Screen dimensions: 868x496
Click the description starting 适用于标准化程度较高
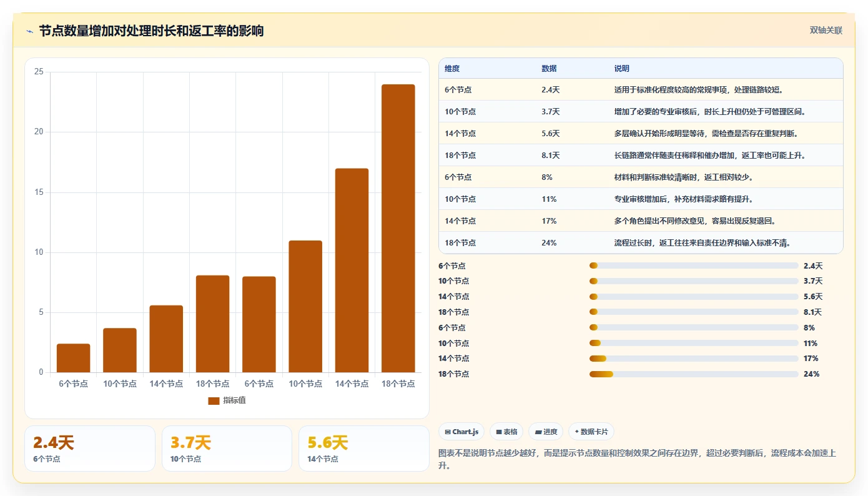(699, 90)
